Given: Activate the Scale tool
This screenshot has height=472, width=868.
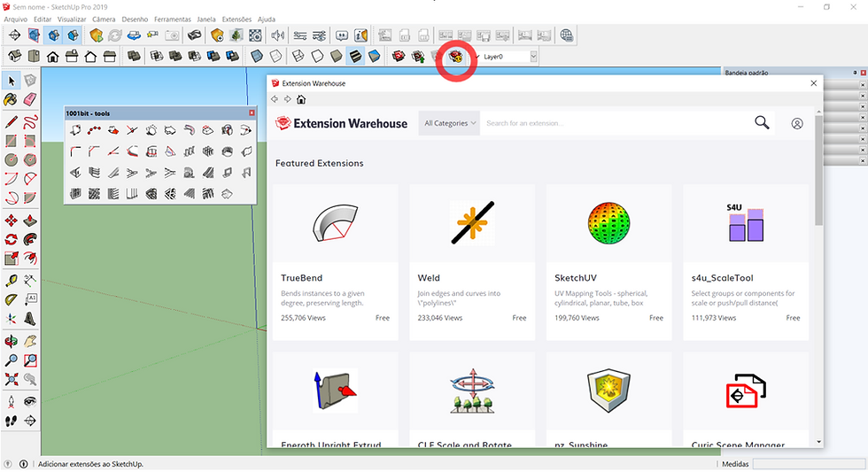Looking at the screenshot, I should pyautogui.click(x=11, y=259).
